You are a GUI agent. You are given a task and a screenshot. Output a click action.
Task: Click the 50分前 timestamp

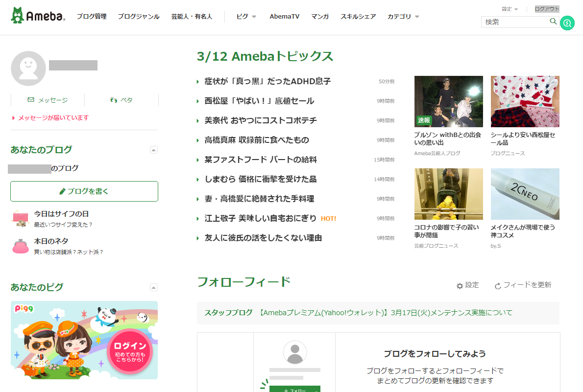pos(387,81)
